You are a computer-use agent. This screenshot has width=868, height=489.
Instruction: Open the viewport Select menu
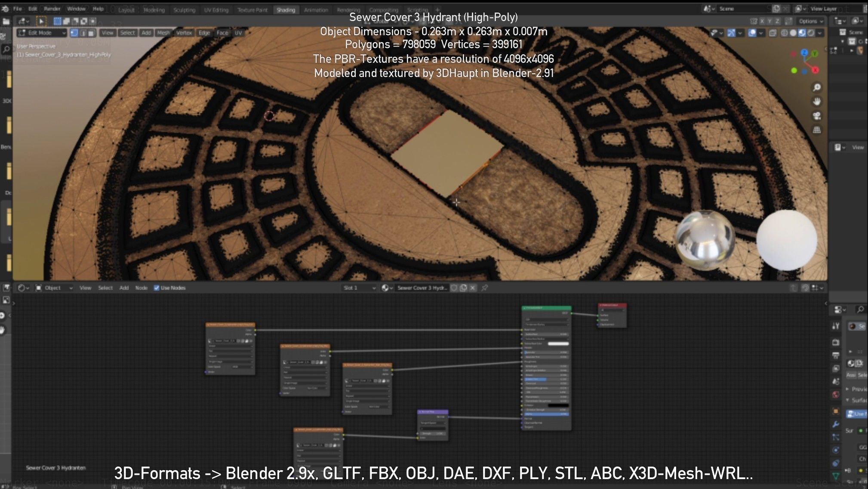[127, 33]
